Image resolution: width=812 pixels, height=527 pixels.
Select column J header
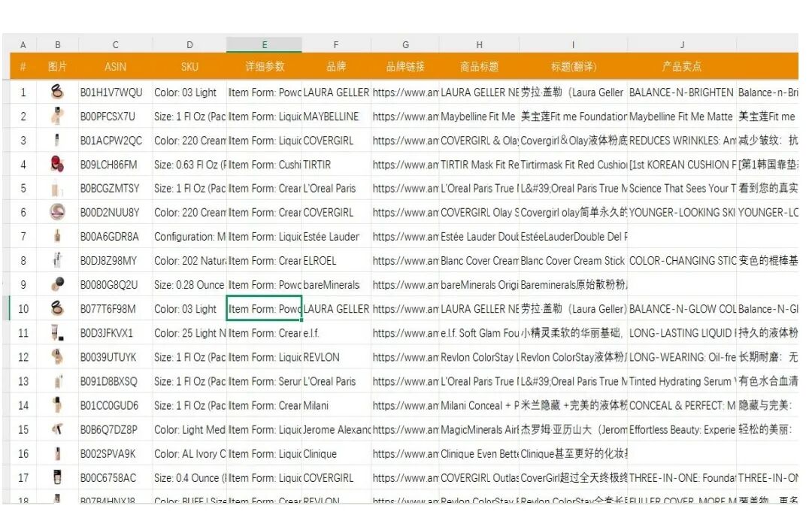tap(682, 44)
